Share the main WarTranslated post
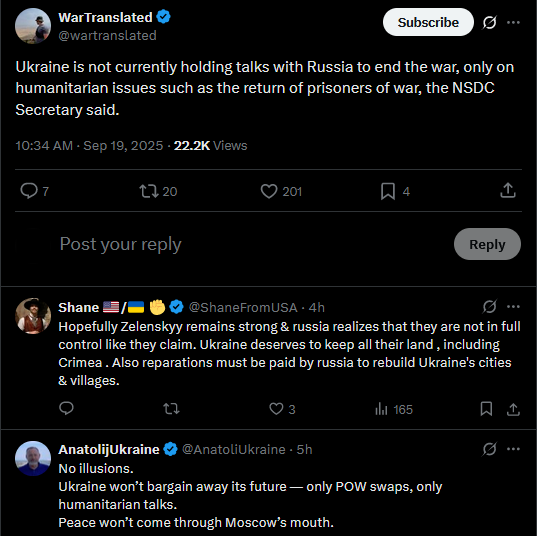This screenshot has height=536, width=537. tap(508, 190)
